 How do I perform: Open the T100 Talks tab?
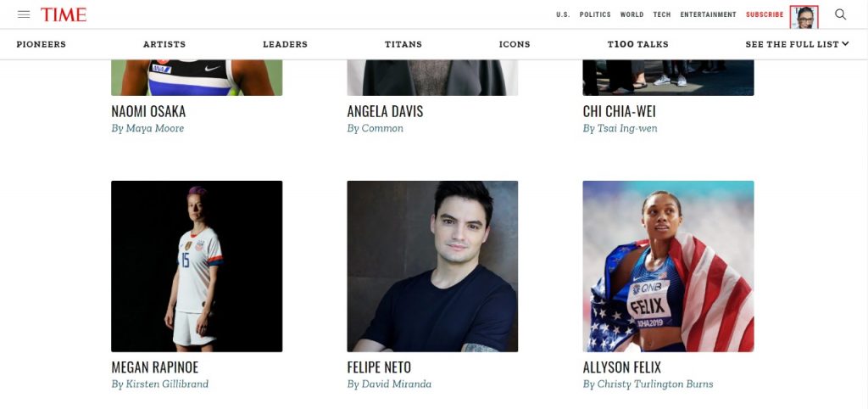pos(637,44)
